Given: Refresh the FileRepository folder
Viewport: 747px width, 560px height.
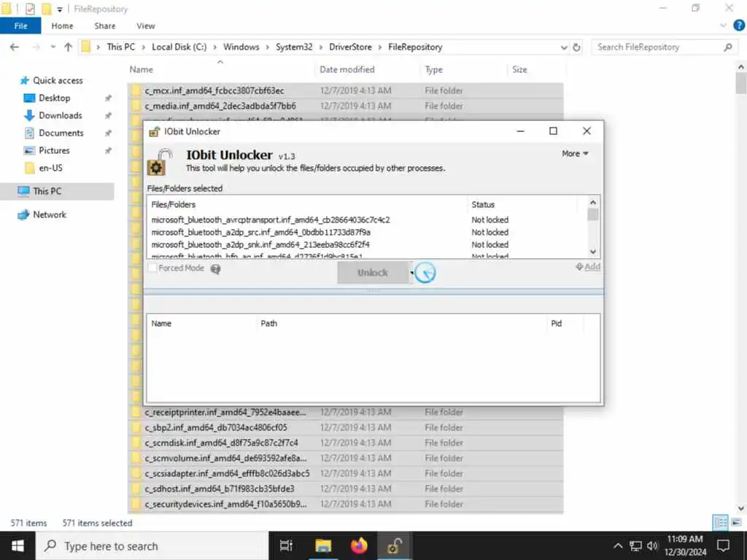Looking at the screenshot, I should [576, 47].
